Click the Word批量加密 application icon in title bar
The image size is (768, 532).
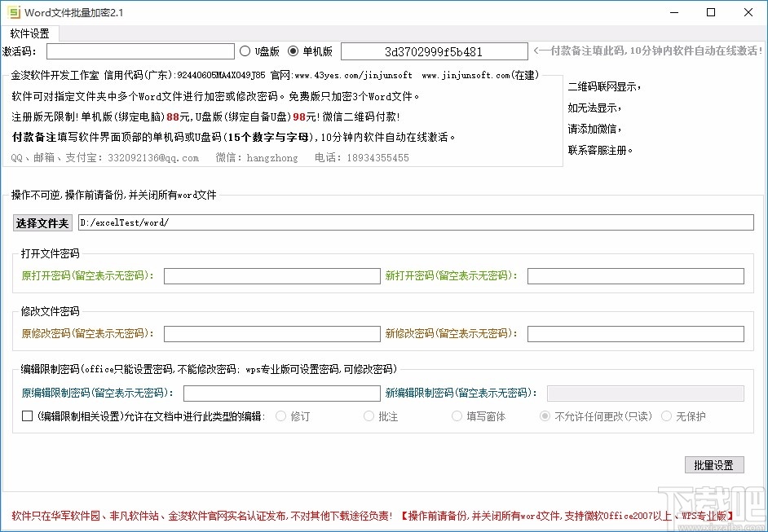12,11
